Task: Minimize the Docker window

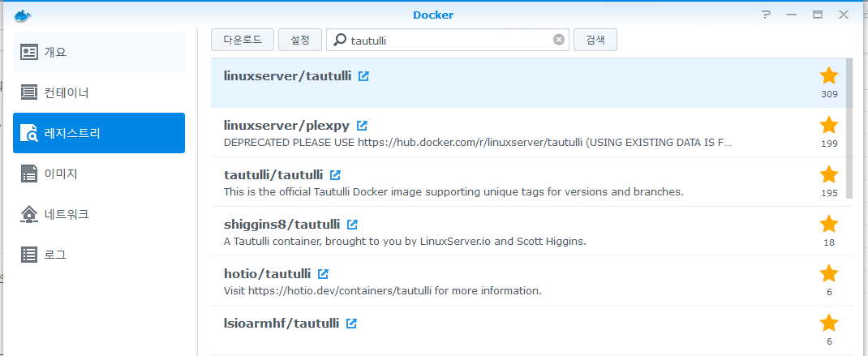Action: 792,15
